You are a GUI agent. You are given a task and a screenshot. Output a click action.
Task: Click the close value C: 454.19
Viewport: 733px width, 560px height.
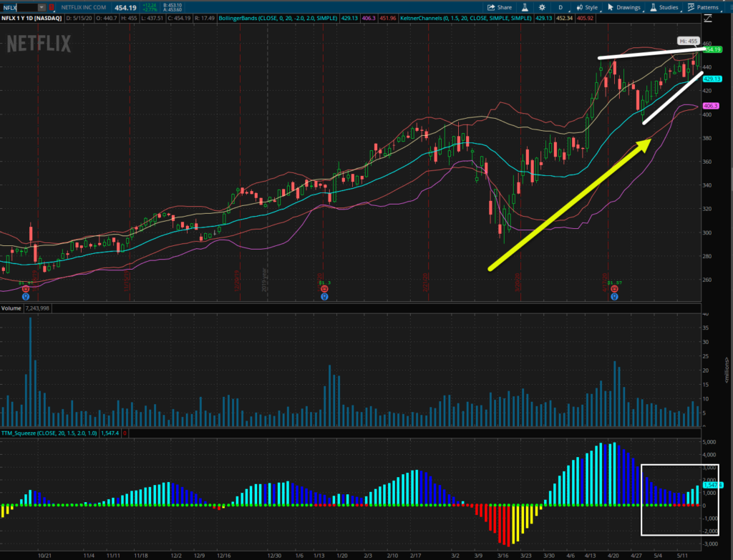pos(178,18)
